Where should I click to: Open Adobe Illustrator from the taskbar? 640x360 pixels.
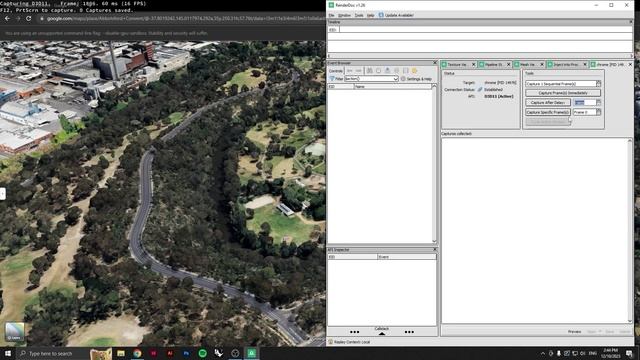click(170, 353)
